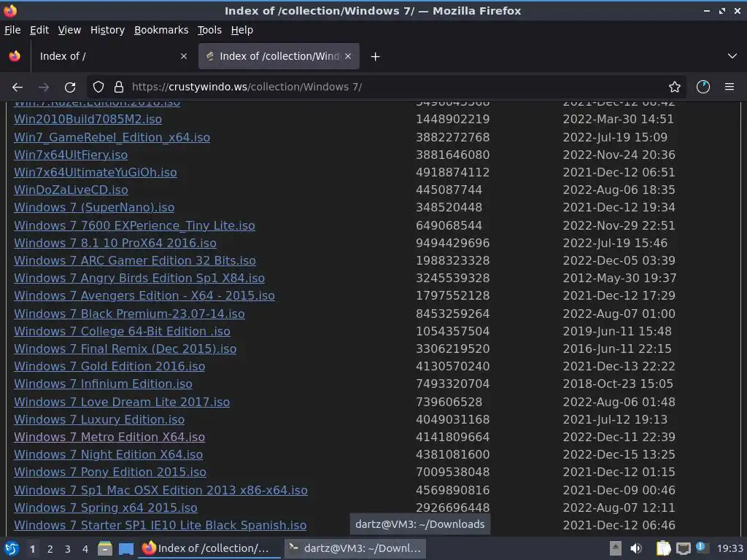Image resolution: width=747 pixels, height=560 pixels.
Task: Open Windows 7 Starter SP1 IE10 Lite link
Action: pos(160,525)
